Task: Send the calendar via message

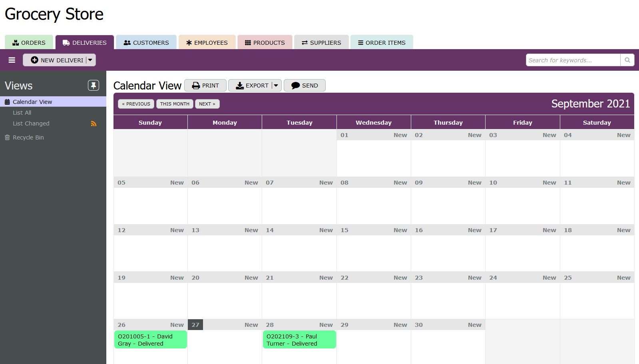Action: [305, 86]
